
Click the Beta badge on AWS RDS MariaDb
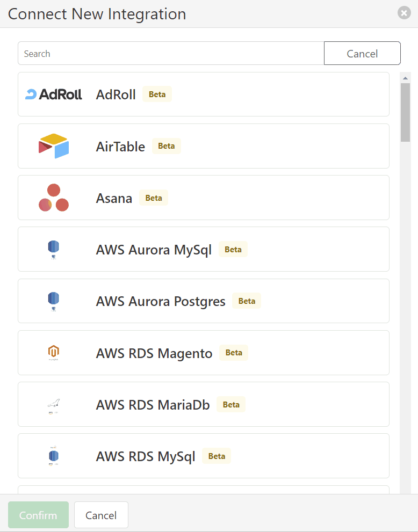[x=231, y=404]
